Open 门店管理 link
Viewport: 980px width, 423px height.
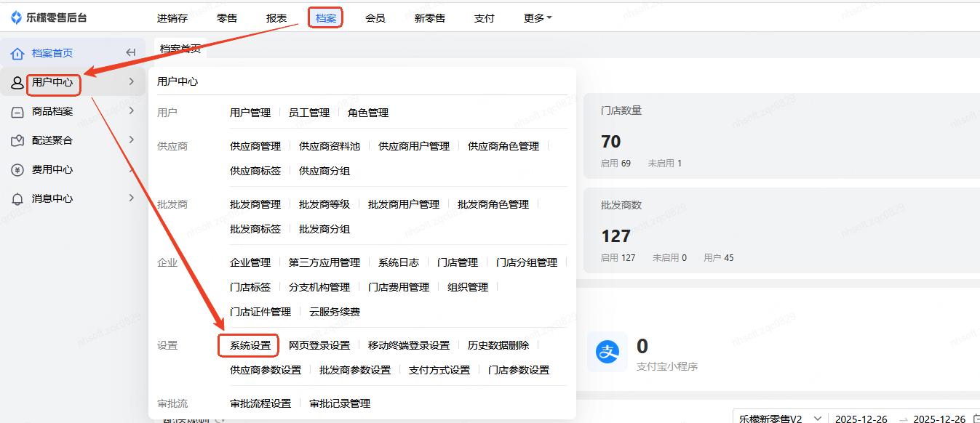pyautogui.click(x=458, y=262)
